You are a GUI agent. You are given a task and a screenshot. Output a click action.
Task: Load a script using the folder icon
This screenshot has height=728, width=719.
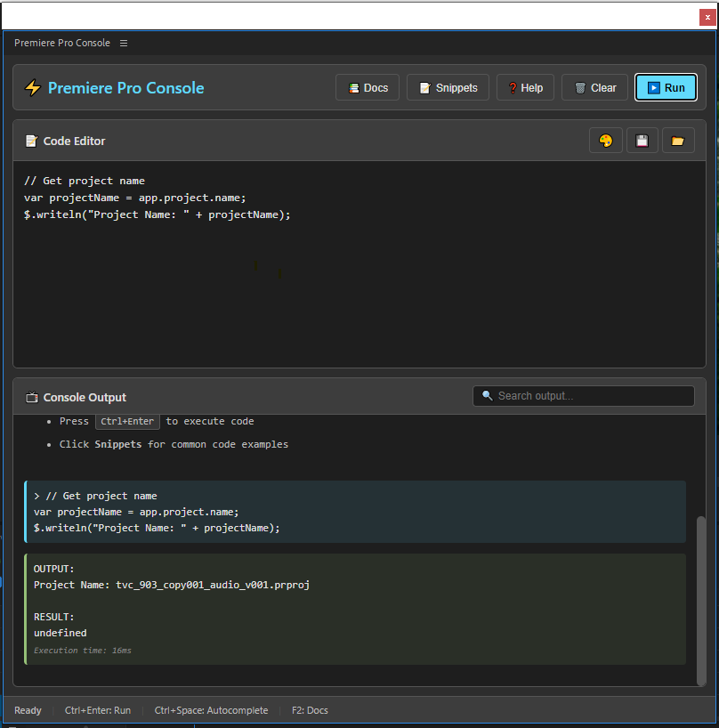point(677,140)
